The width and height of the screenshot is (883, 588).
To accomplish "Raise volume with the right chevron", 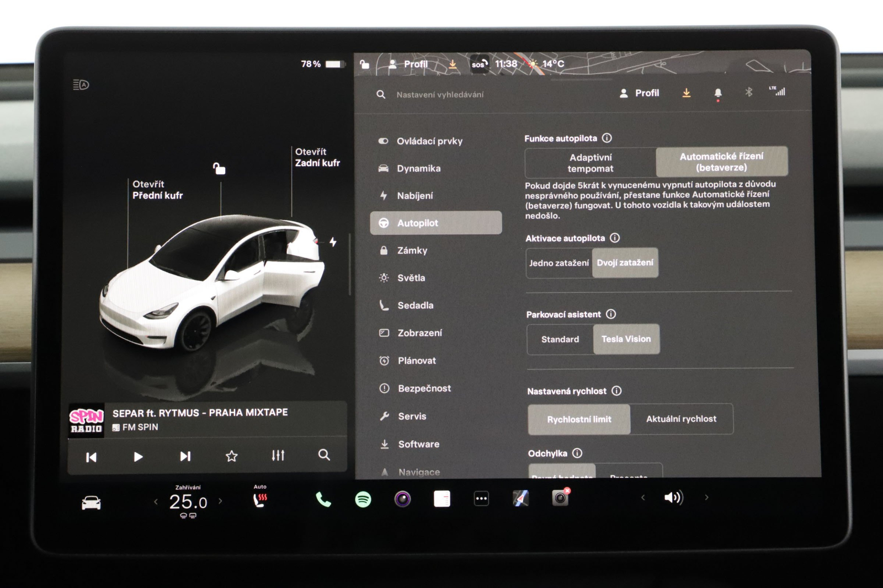I will 706,497.
